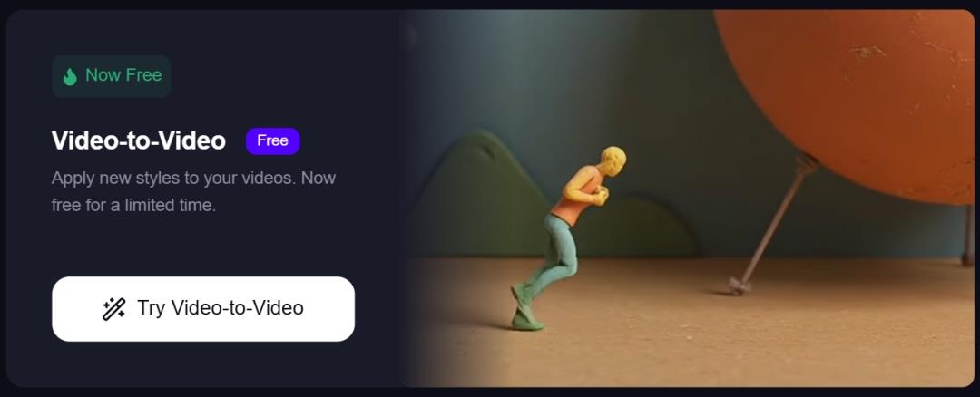Open the Video-to-Video heading

pyautogui.click(x=138, y=141)
